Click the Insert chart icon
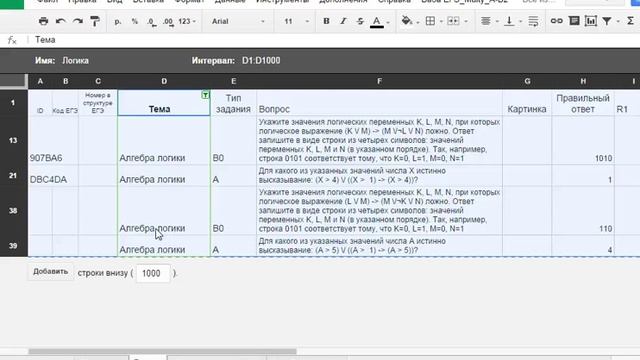The image size is (640, 360). point(591,21)
